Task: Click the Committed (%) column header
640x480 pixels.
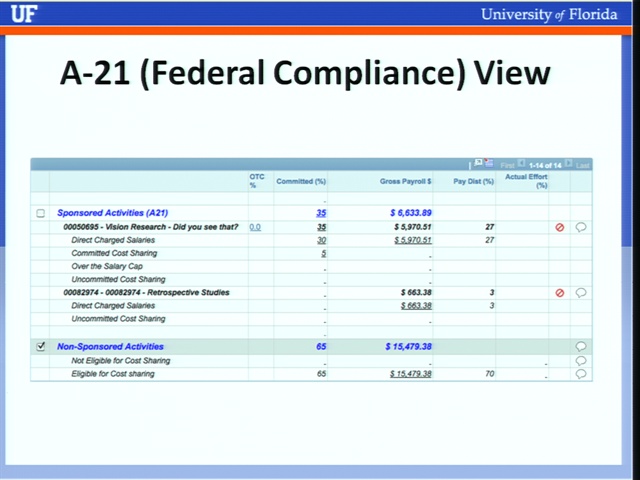Action: 301,181
